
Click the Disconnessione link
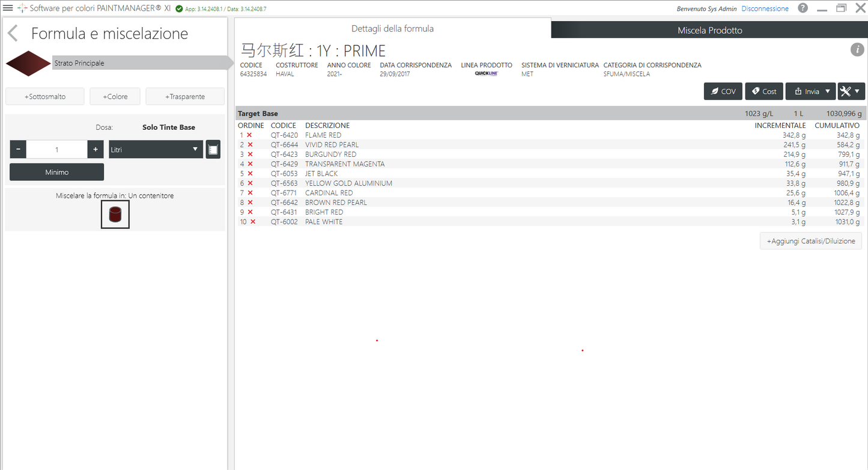pyautogui.click(x=765, y=8)
